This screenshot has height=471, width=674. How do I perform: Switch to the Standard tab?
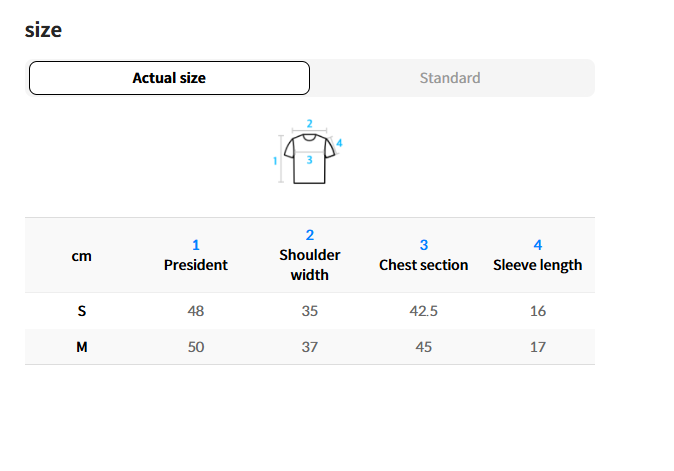pyautogui.click(x=450, y=78)
